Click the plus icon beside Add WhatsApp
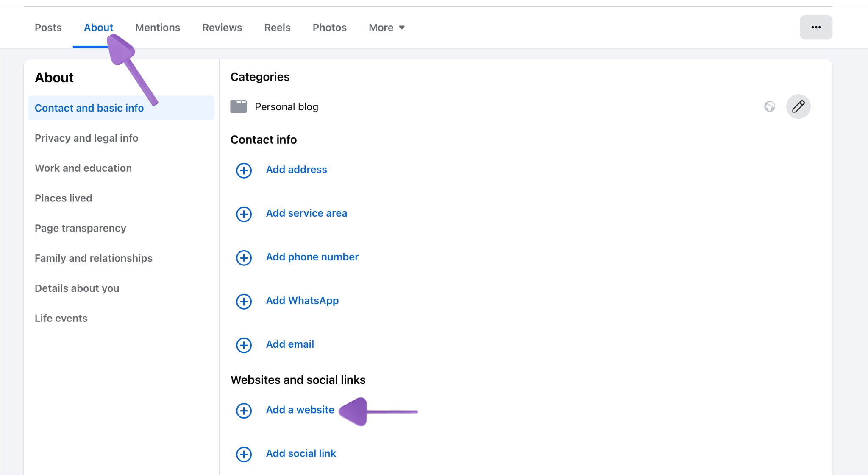Image resolution: width=868 pixels, height=475 pixels. [244, 302]
